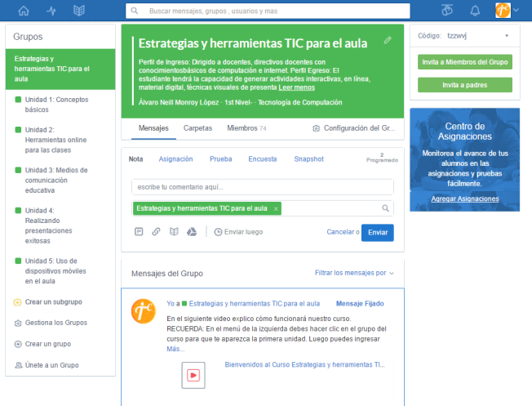
Task: Attach a file to the note
Action: pos(139,232)
